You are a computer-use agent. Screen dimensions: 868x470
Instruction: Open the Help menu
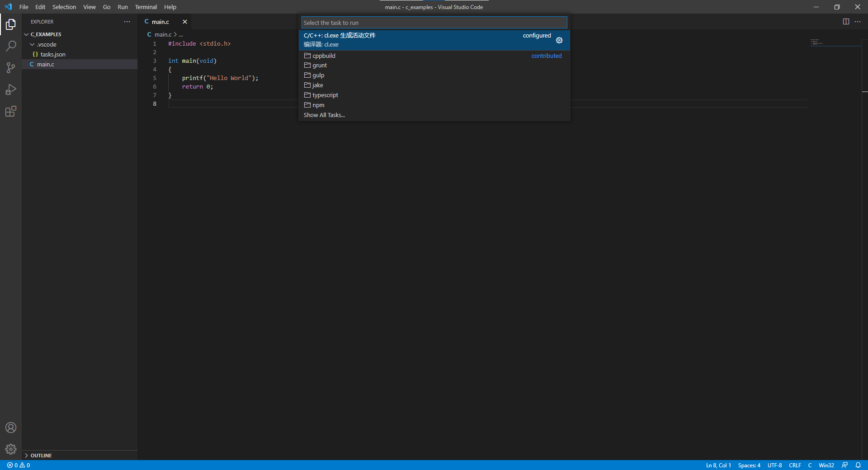pos(170,7)
